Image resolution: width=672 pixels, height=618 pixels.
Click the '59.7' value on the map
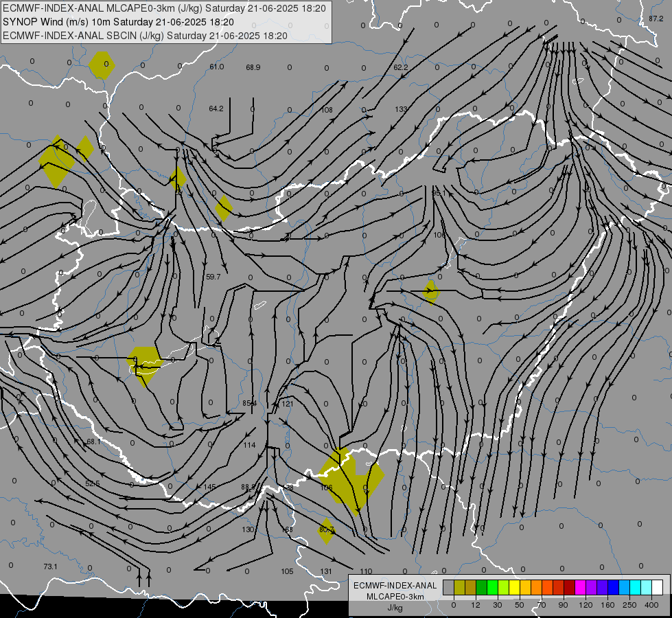(x=213, y=277)
